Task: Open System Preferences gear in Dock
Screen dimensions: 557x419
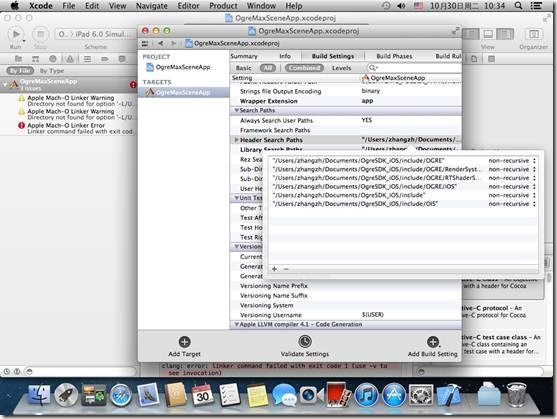Action: click(x=421, y=395)
